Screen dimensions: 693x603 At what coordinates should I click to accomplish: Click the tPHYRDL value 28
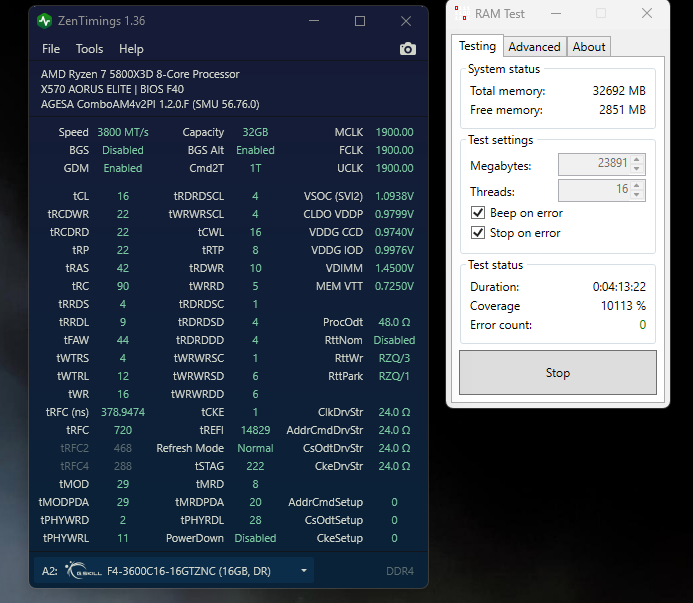[255, 520]
